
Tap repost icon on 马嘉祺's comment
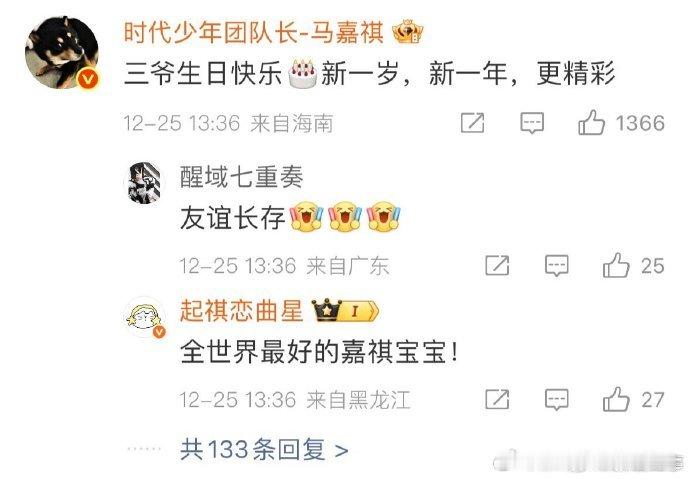pyautogui.click(x=473, y=123)
